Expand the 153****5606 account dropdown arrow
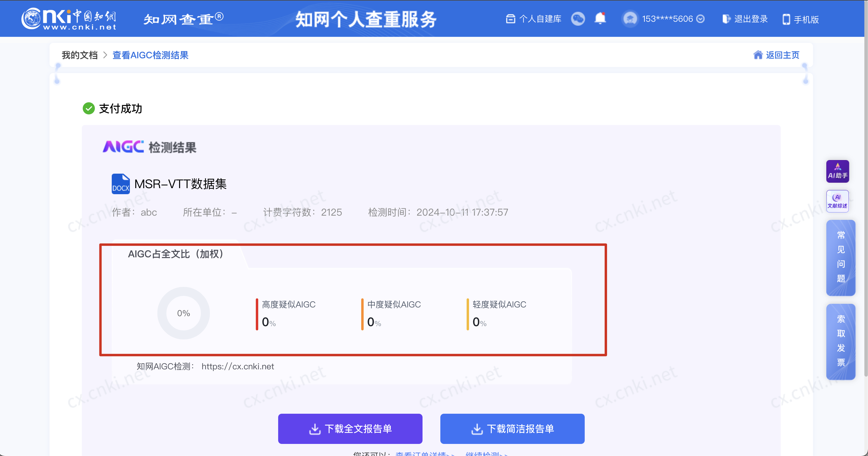868x456 pixels. click(700, 19)
